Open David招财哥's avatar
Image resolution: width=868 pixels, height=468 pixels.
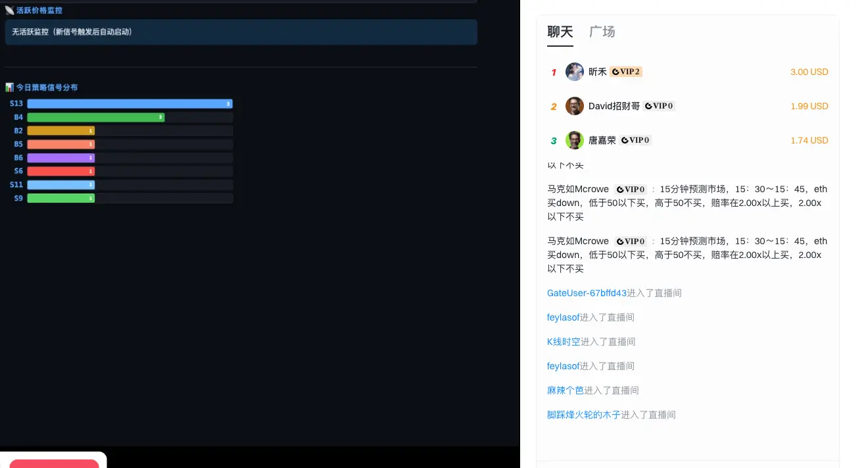(575, 106)
